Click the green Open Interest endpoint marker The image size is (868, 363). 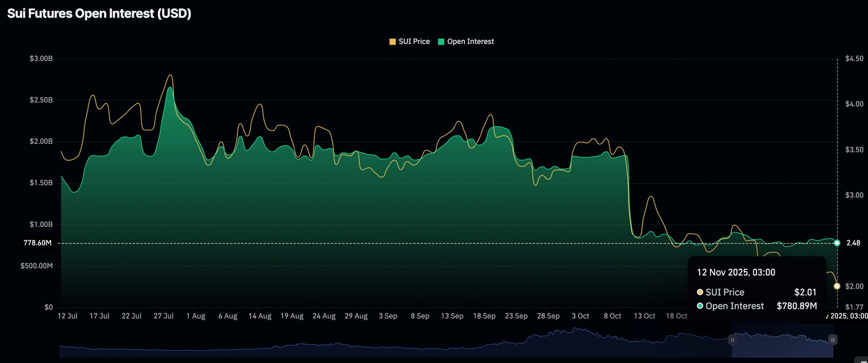tap(837, 243)
